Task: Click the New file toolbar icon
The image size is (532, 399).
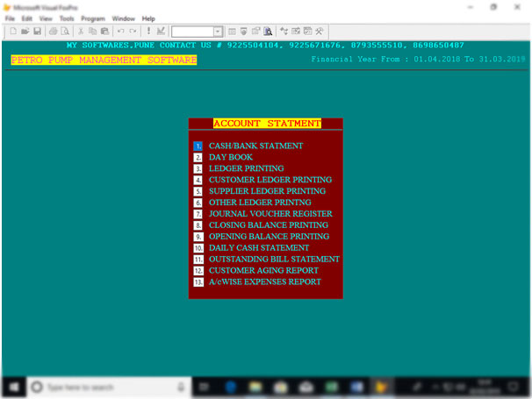Action: pyautogui.click(x=13, y=32)
